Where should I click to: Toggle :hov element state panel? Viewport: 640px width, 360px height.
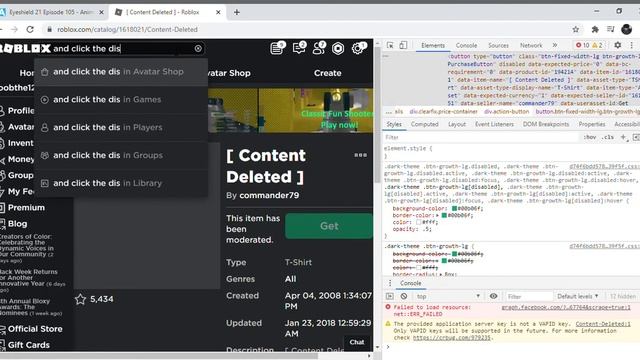[x=590, y=138]
